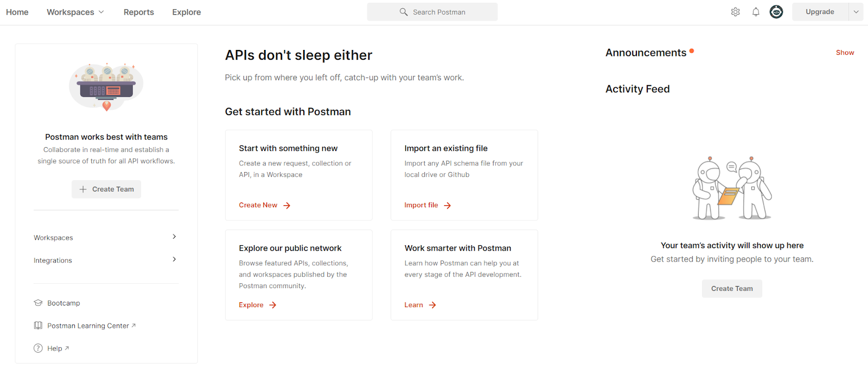Click the Postman Learning Center book icon
Image resolution: width=868 pixels, height=369 pixels.
[38, 326]
